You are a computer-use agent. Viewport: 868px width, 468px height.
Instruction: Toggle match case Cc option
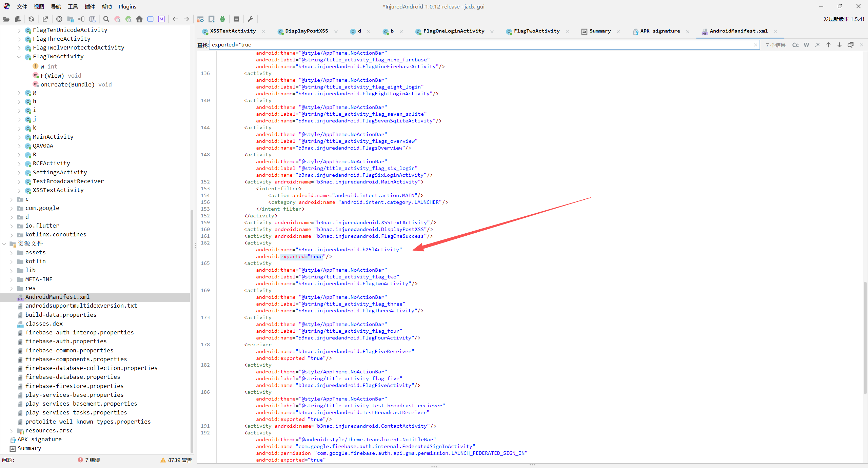coord(795,45)
